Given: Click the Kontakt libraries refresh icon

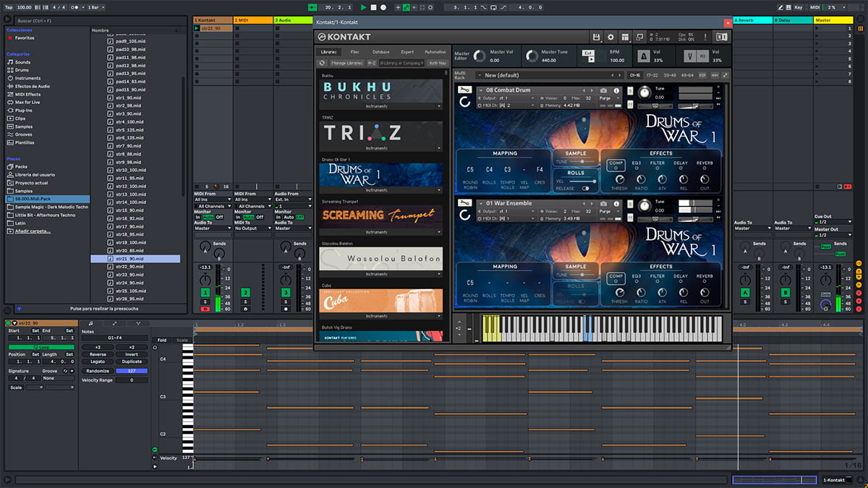Looking at the screenshot, I should click(x=323, y=63).
